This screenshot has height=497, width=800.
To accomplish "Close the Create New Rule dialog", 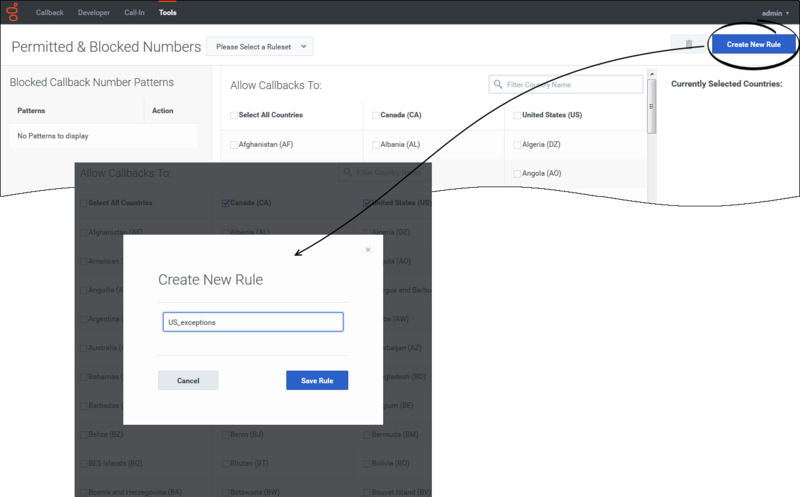I will tap(368, 250).
